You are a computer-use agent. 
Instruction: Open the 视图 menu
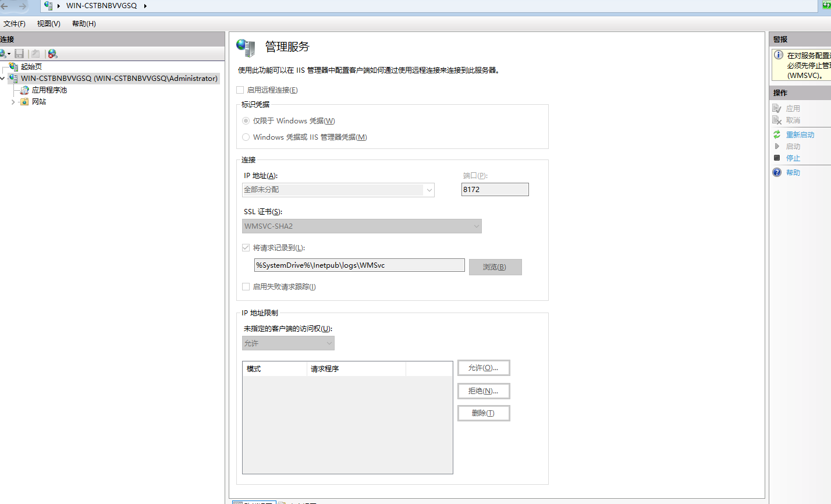pos(48,23)
